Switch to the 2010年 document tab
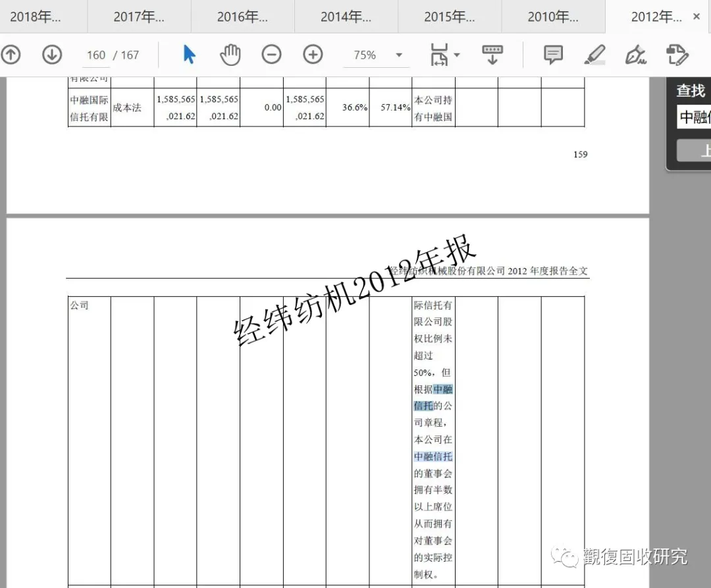This screenshot has height=588, width=711. pos(553,16)
